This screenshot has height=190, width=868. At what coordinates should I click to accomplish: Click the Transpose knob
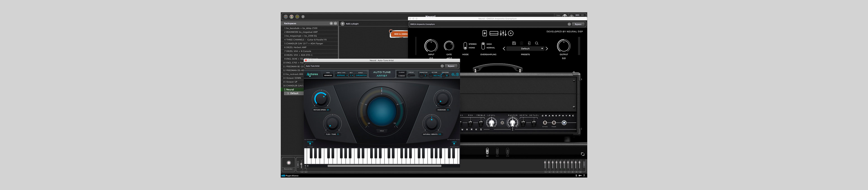[x=421, y=76]
